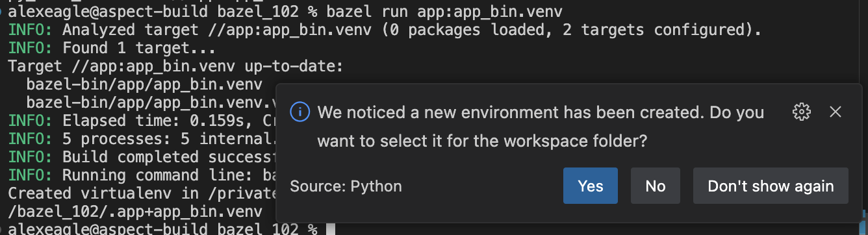Screen dimensions: 868x235
Task: Click the blue info icon in notification
Action: coord(300,112)
